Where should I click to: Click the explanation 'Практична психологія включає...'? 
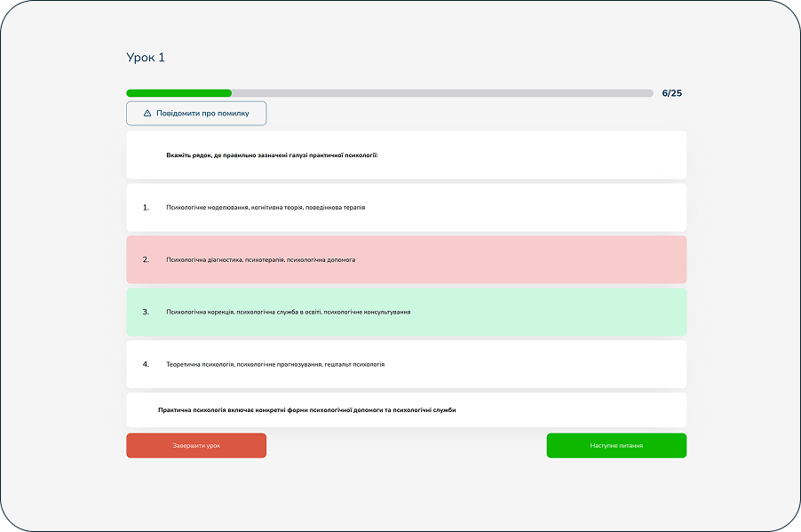click(x=306, y=410)
